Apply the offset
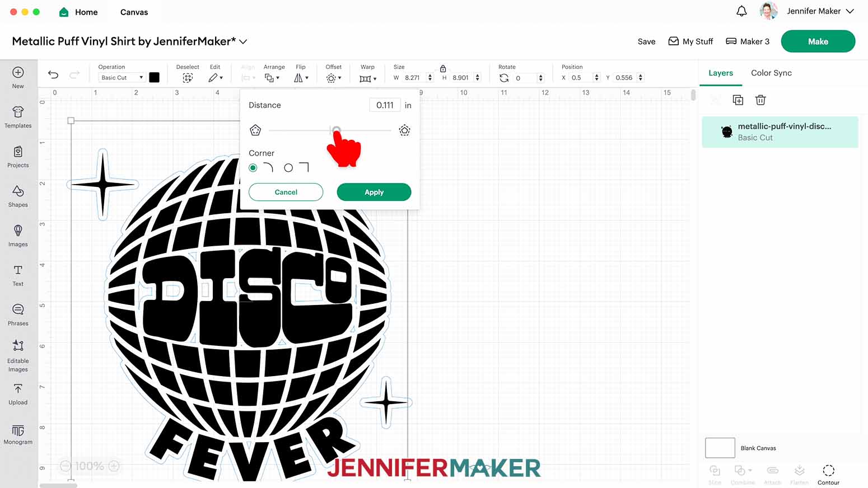 coord(374,192)
